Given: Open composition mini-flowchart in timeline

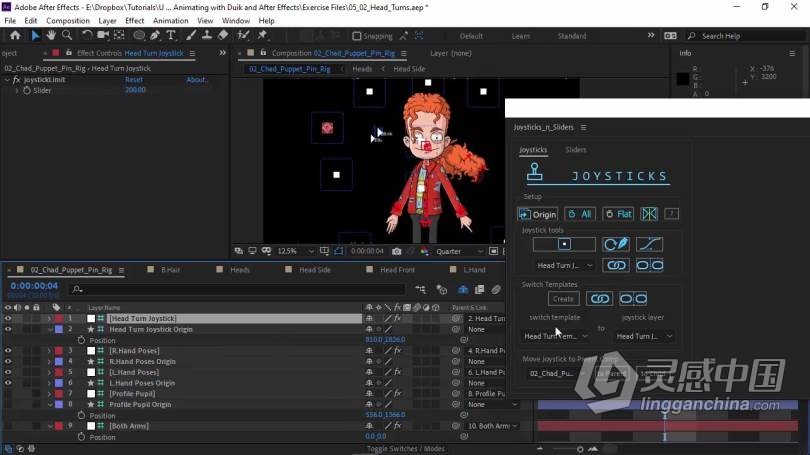Looking at the screenshot, I should (420, 290).
